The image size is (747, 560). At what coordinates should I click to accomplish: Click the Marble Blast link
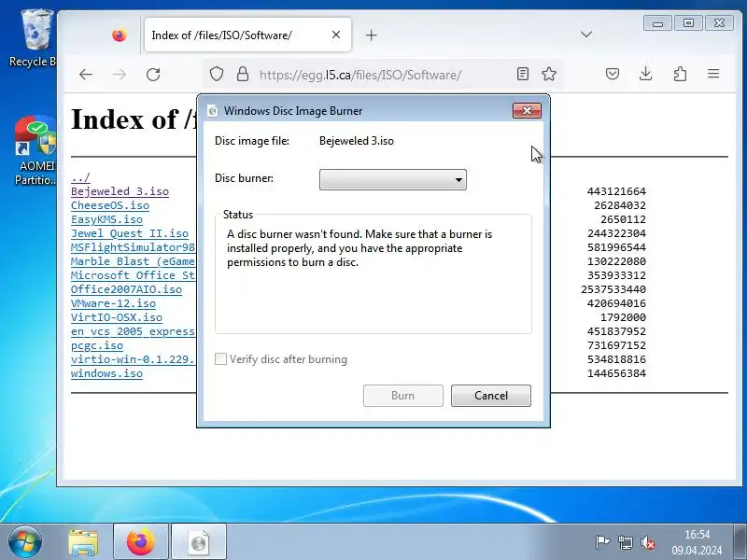pos(133,261)
